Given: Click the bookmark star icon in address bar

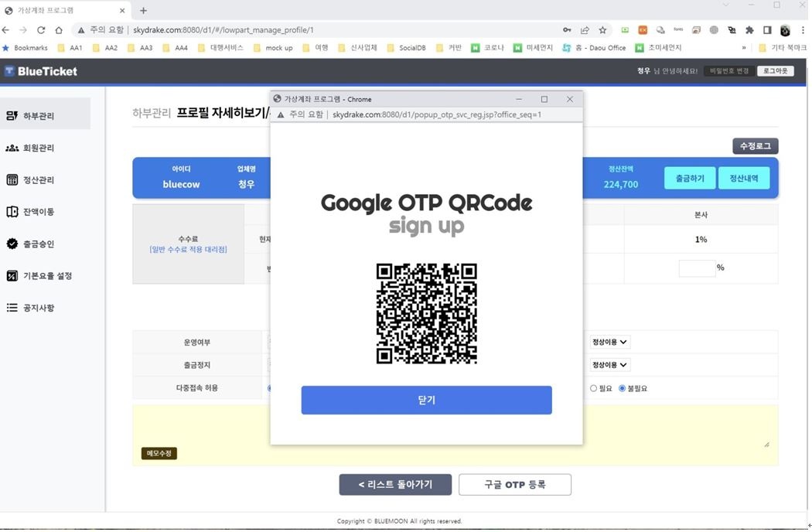Looking at the screenshot, I should pyautogui.click(x=602, y=30).
